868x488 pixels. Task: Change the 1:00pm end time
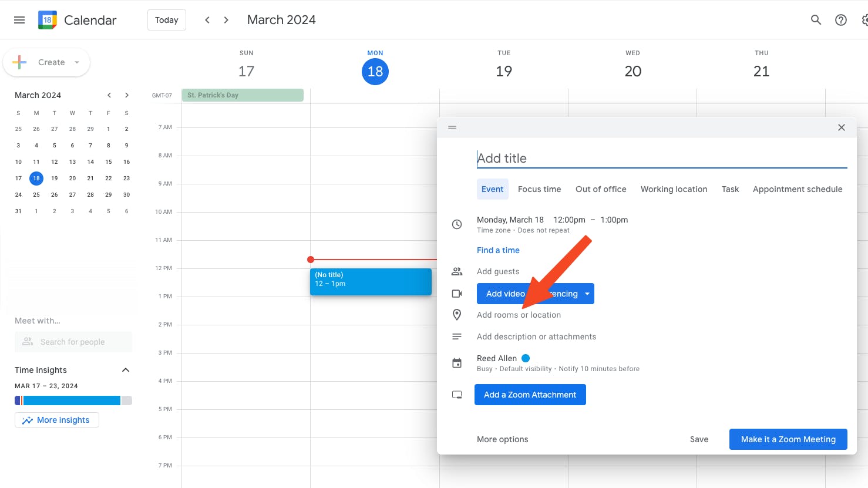(614, 220)
